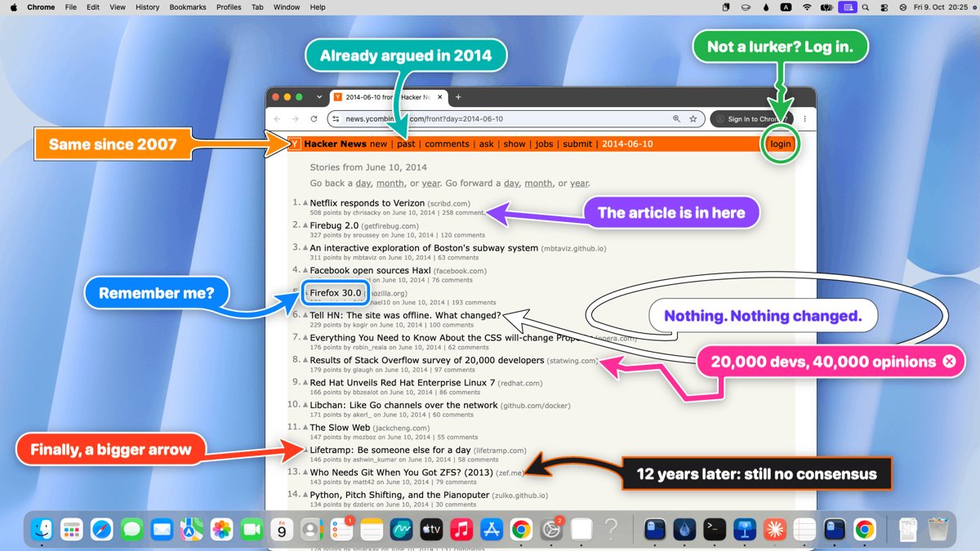Expand Chrome's tab search chevron
Screen dimensions: 980x551
pyautogui.click(x=319, y=97)
